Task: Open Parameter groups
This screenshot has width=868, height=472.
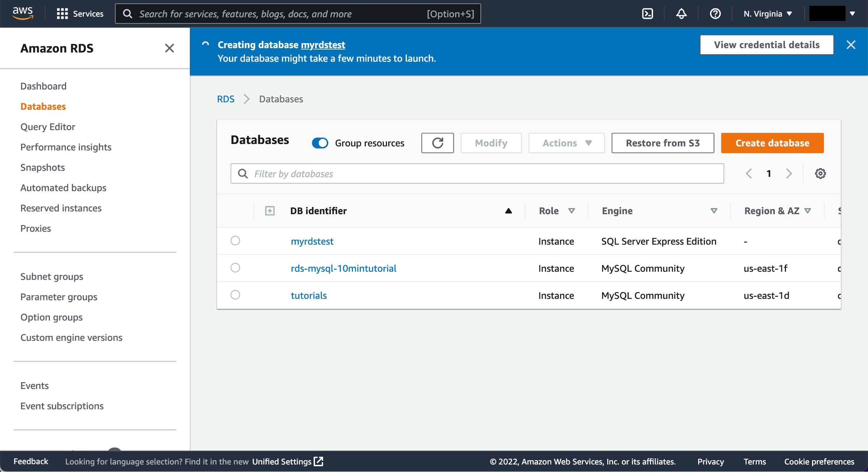Action: pyautogui.click(x=59, y=297)
